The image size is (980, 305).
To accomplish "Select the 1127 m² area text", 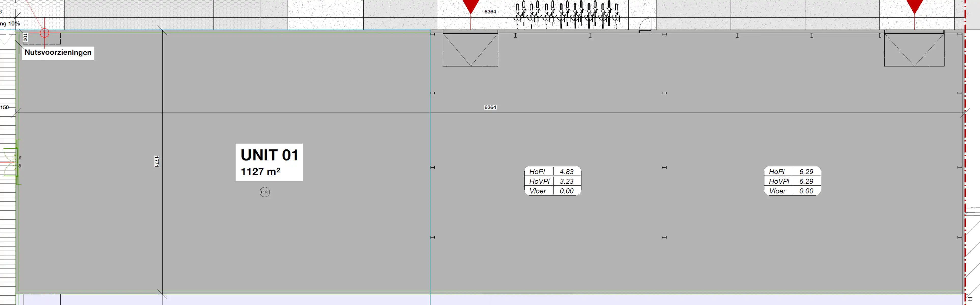I will (x=261, y=172).
